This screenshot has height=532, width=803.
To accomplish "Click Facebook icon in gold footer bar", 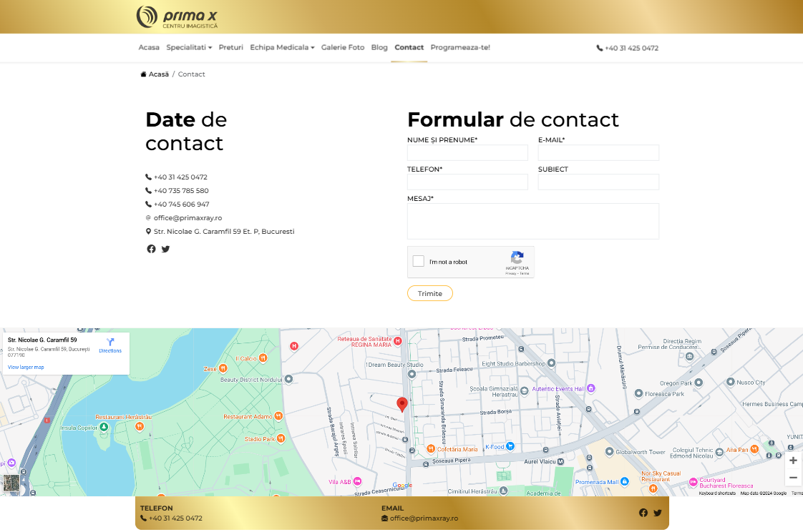I will point(643,513).
